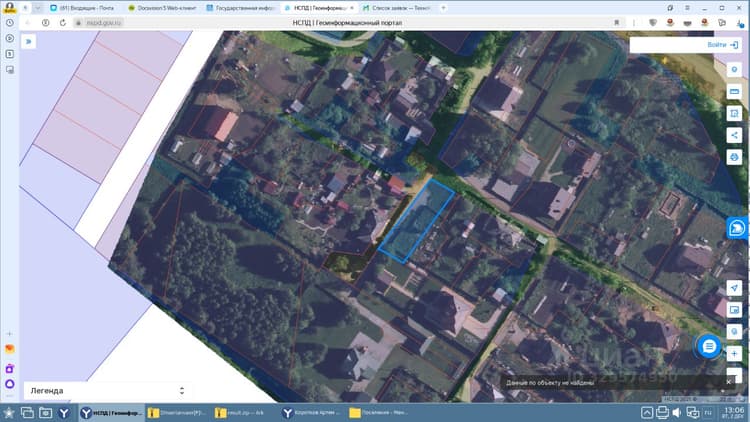Click the print map icon
750x422 pixels.
[x=734, y=157]
